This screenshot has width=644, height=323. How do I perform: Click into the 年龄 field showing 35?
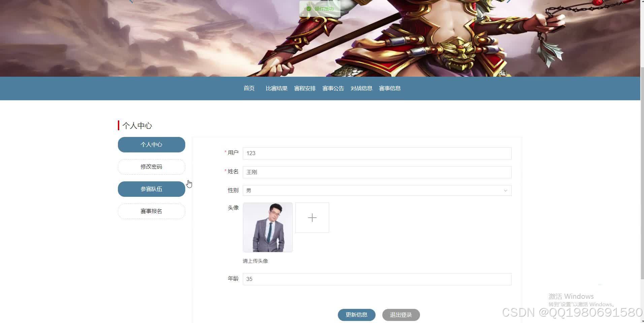(377, 279)
